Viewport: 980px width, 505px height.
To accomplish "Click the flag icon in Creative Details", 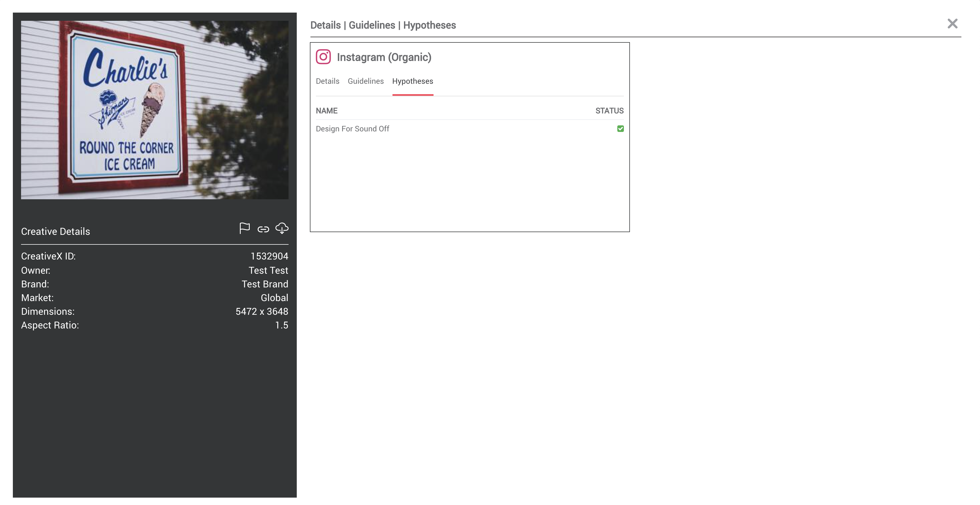I will pos(245,228).
